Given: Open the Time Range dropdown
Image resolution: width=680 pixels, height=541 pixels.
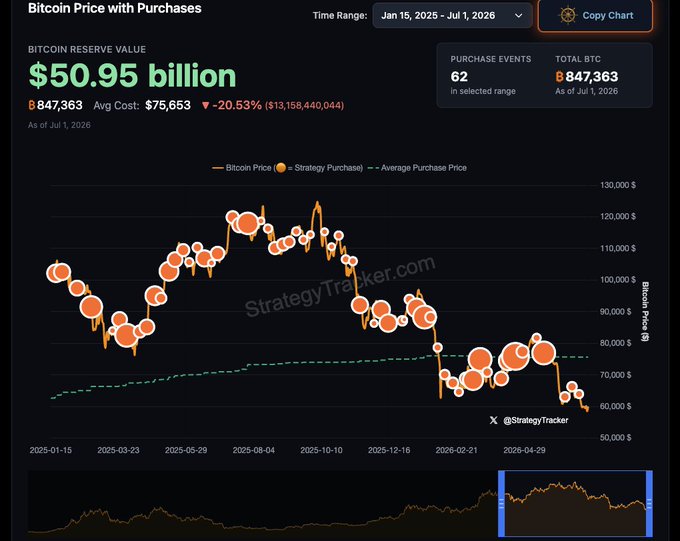Looking at the screenshot, I should click(x=452, y=16).
